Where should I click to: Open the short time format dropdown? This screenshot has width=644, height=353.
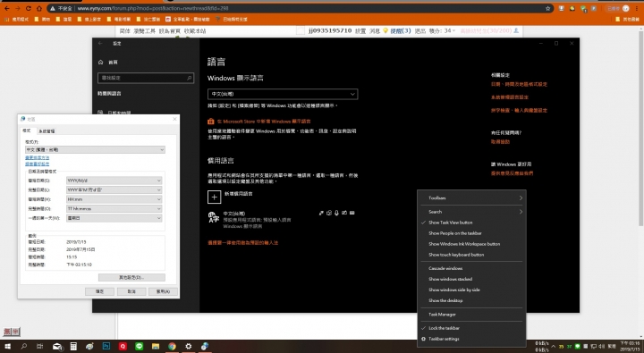click(x=114, y=199)
